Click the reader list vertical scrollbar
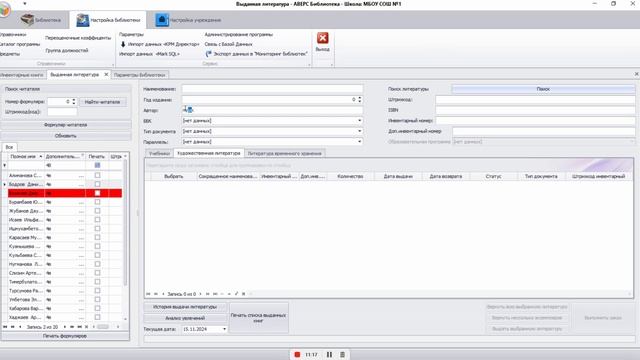Image resolution: width=640 pixels, height=360 pixels. point(125,222)
